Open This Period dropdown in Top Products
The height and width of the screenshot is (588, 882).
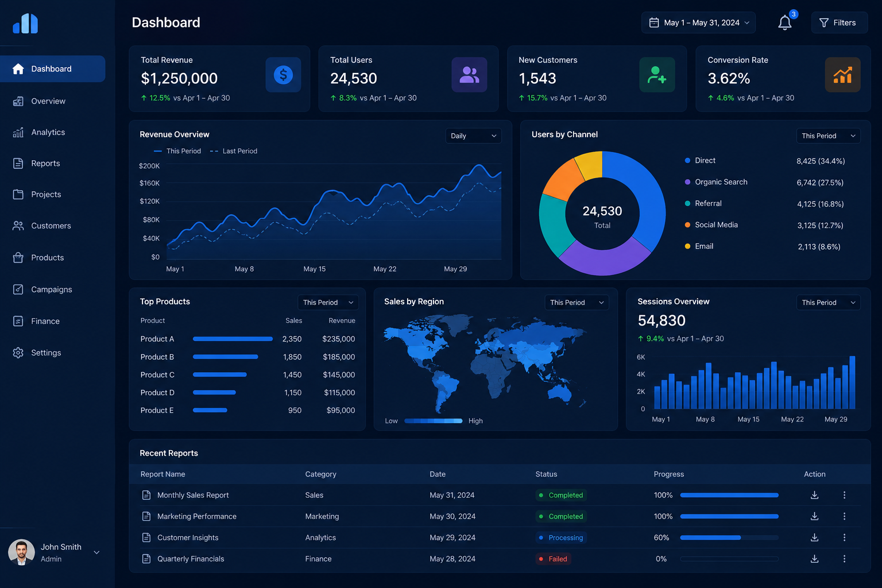[x=328, y=302]
